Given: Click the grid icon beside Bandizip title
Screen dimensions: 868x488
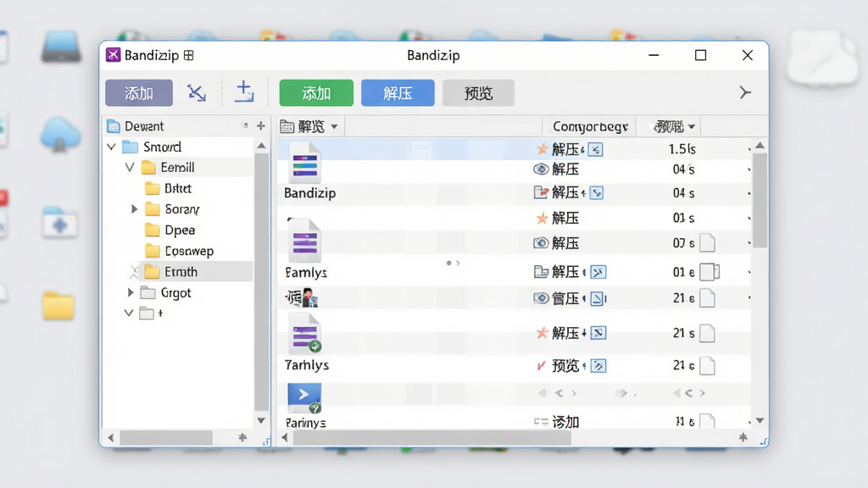Looking at the screenshot, I should point(189,55).
